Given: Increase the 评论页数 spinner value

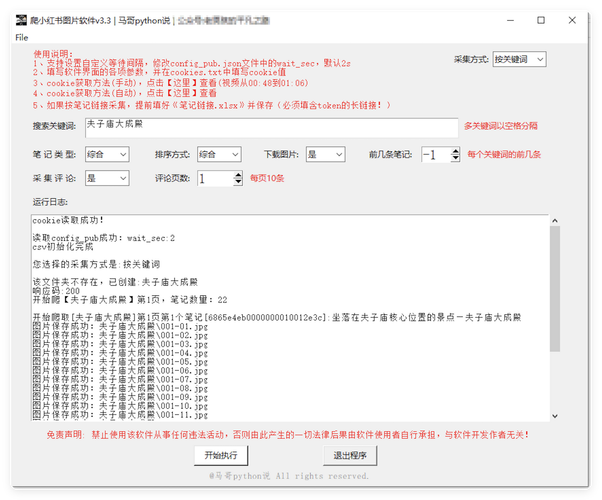Looking at the screenshot, I should [x=236, y=174].
